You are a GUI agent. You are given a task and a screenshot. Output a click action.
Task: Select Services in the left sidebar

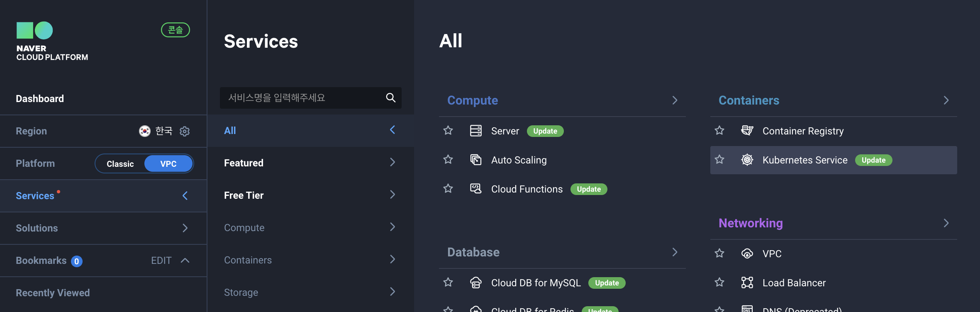(103, 196)
